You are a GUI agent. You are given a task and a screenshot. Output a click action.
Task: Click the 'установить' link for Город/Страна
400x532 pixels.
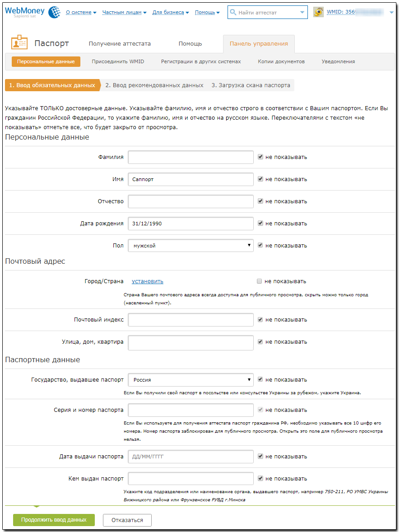(x=148, y=281)
